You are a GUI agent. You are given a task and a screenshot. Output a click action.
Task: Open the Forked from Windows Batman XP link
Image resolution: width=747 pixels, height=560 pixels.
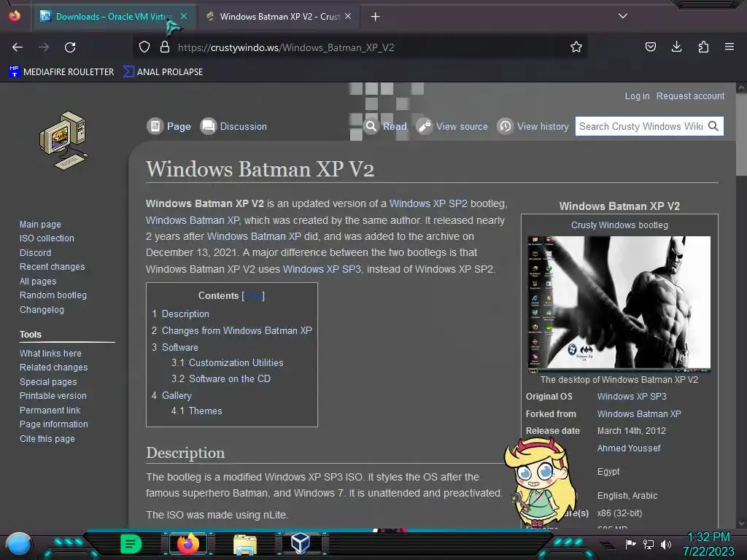[x=639, y=414]
